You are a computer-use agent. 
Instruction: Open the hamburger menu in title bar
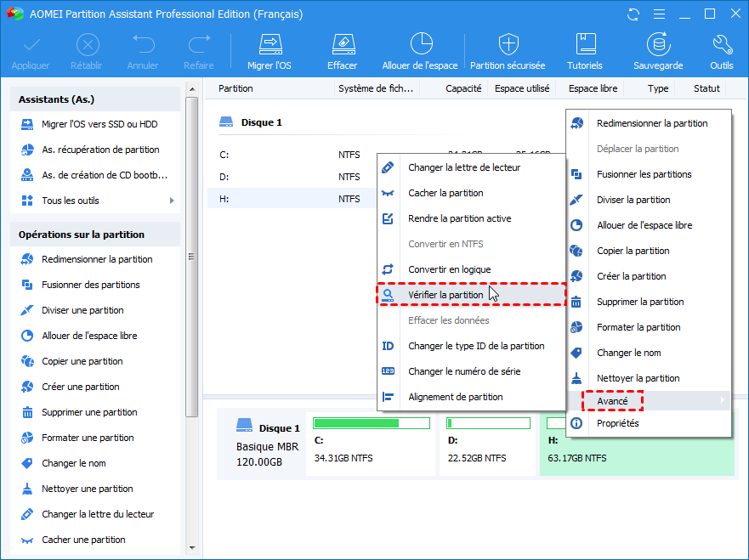[x=659, y=14]
